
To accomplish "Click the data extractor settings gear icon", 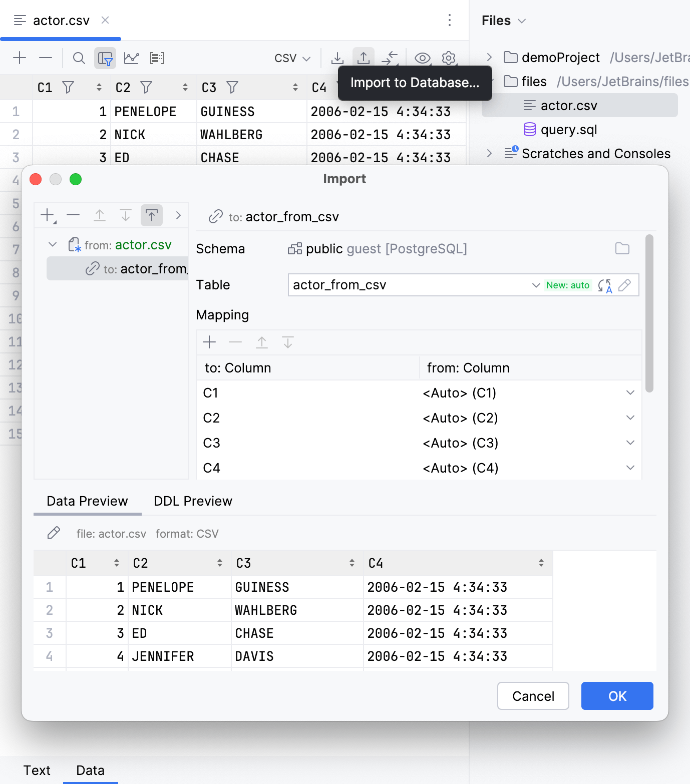I will [449, 58].
